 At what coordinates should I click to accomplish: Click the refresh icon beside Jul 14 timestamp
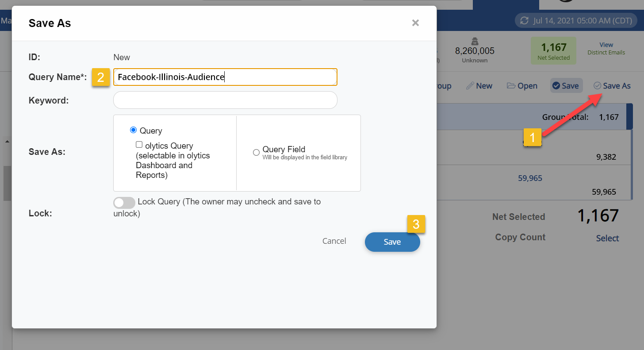pyautogui.click(x=525, y=21)
